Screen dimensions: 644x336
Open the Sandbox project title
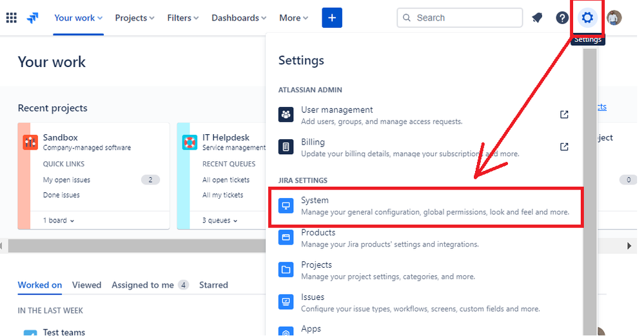(61, 137)
